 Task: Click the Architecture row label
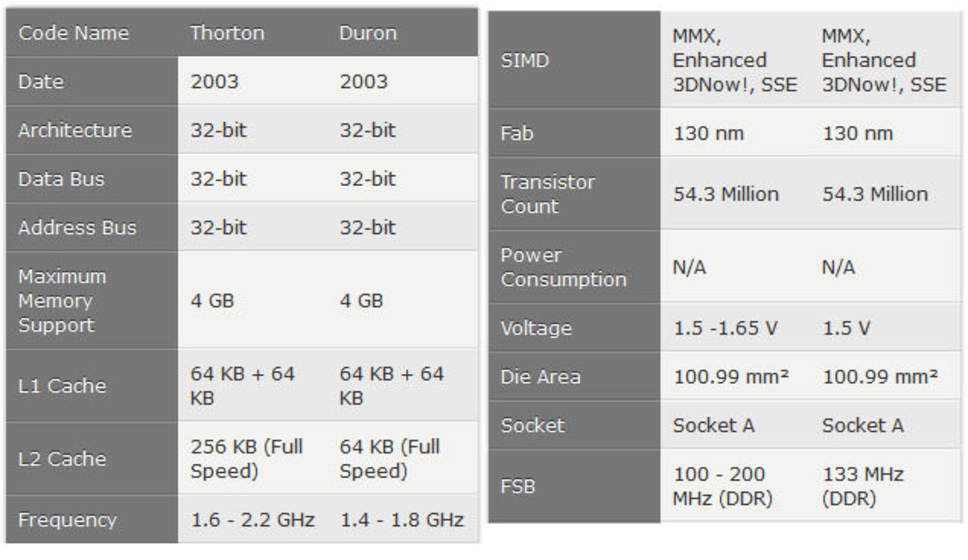click(75, 131)
